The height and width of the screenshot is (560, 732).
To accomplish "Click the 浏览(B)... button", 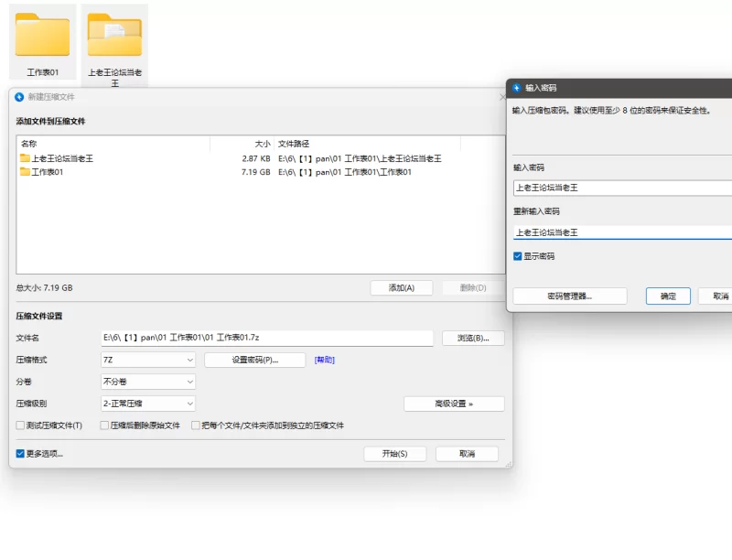I will (x=473, y=338).
